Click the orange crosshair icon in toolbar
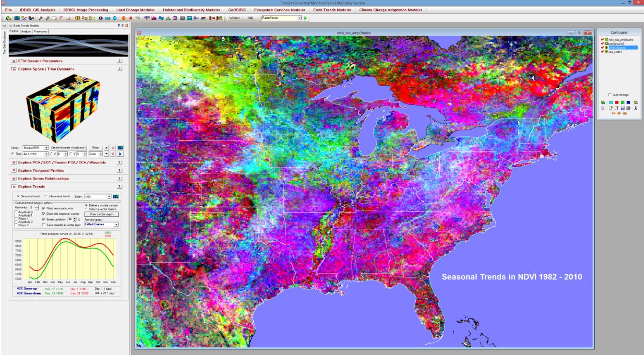 tap(123, 18)
